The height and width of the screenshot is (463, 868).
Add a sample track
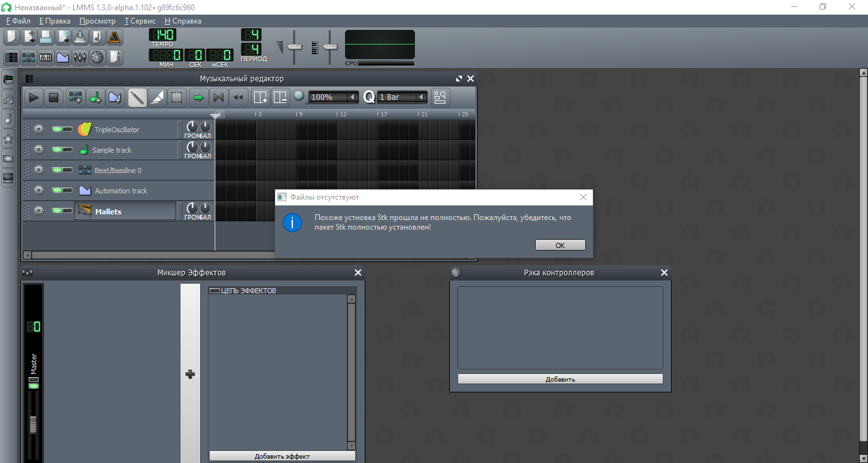[x=95, y=97]
